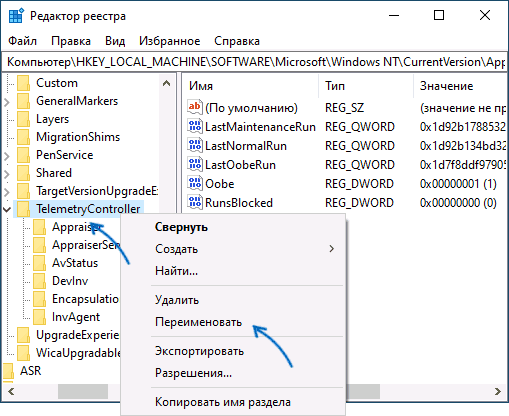Click the horizontal scrollbar left arrow
This screenshot has width=509, height=416.
[11, 391]
